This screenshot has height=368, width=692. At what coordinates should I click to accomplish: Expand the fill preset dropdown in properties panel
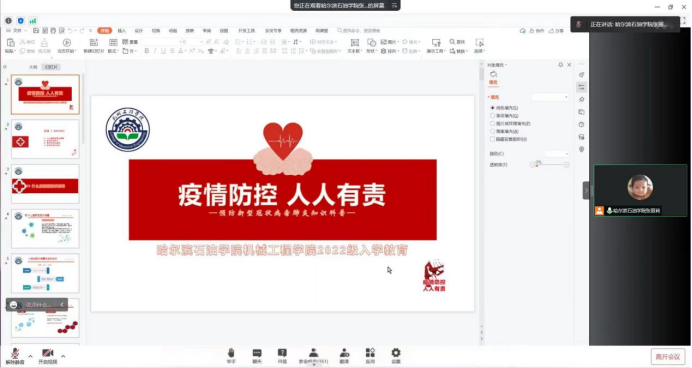[x=550, y=97]
